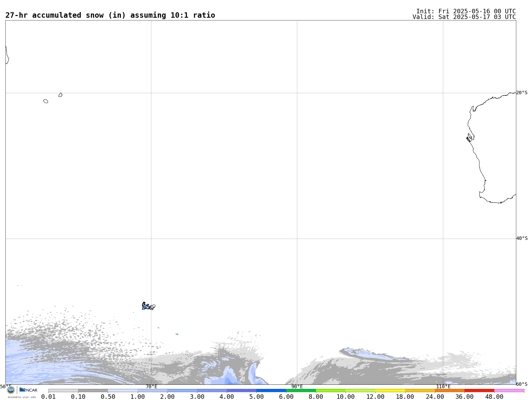Click the Madagascar coastline outline
532x400 pixels.
tap(7, 55)
